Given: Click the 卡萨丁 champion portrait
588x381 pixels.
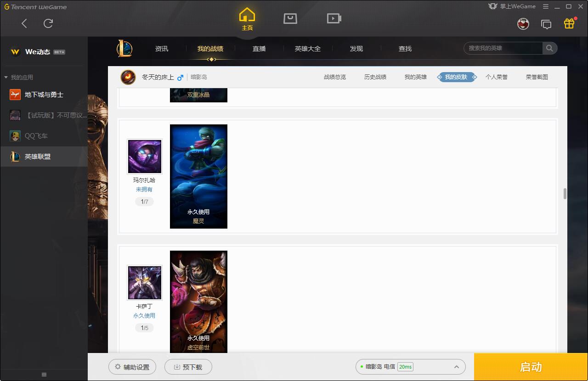Looking at the screenshot, I should click(x=145, y=282).
